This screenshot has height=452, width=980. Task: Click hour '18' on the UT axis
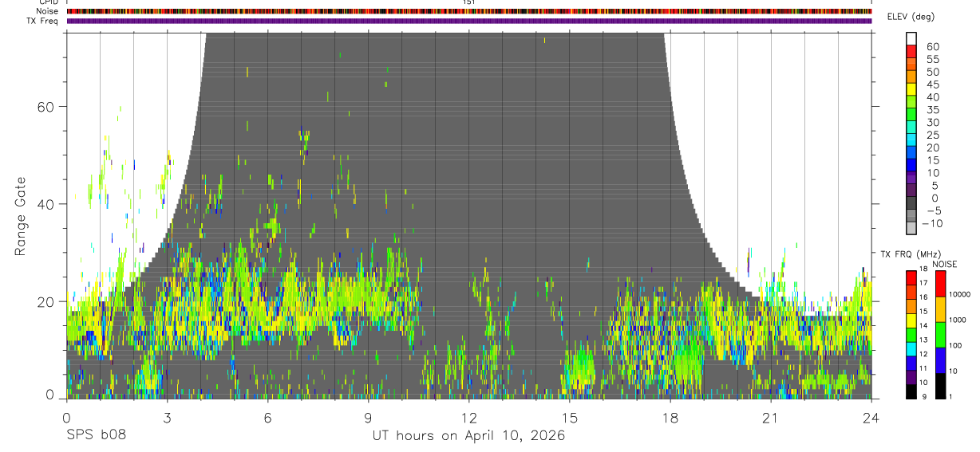pos(670,417)
